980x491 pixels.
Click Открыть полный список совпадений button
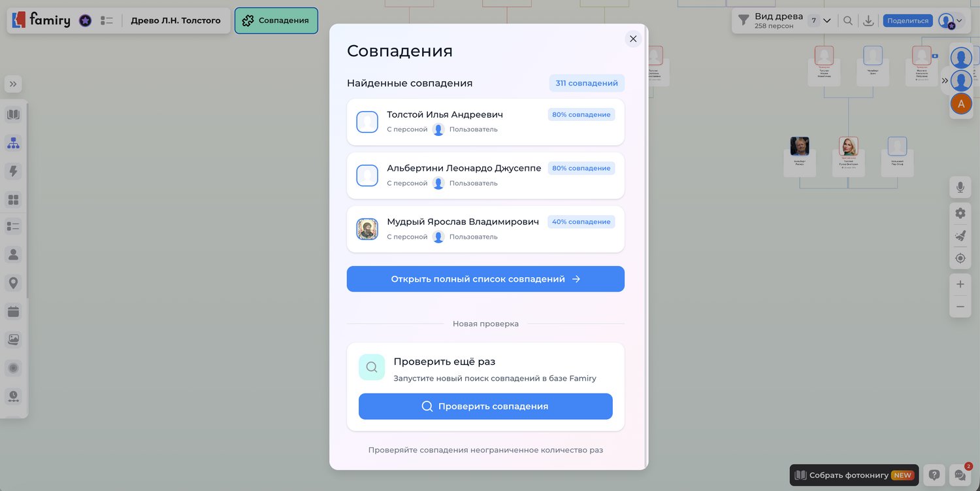pyautogui.click(x=485, y=279)
